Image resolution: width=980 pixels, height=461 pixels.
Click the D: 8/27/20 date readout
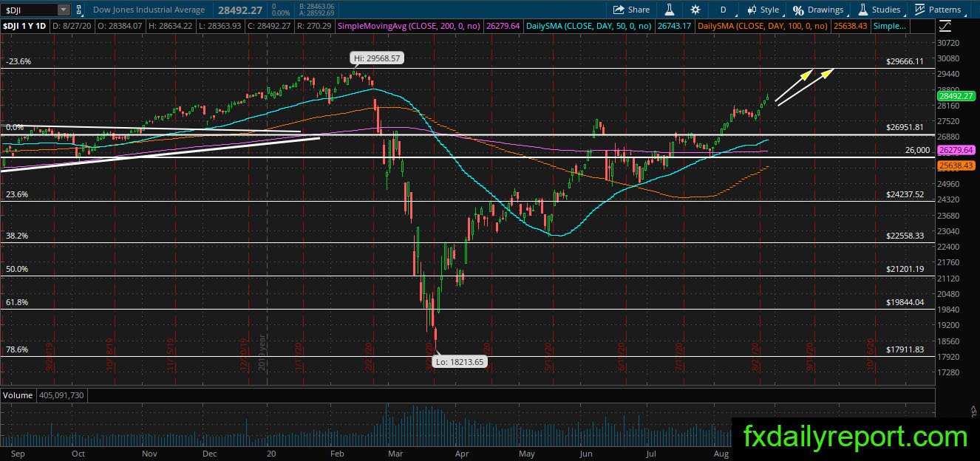[x=72, y=26]
